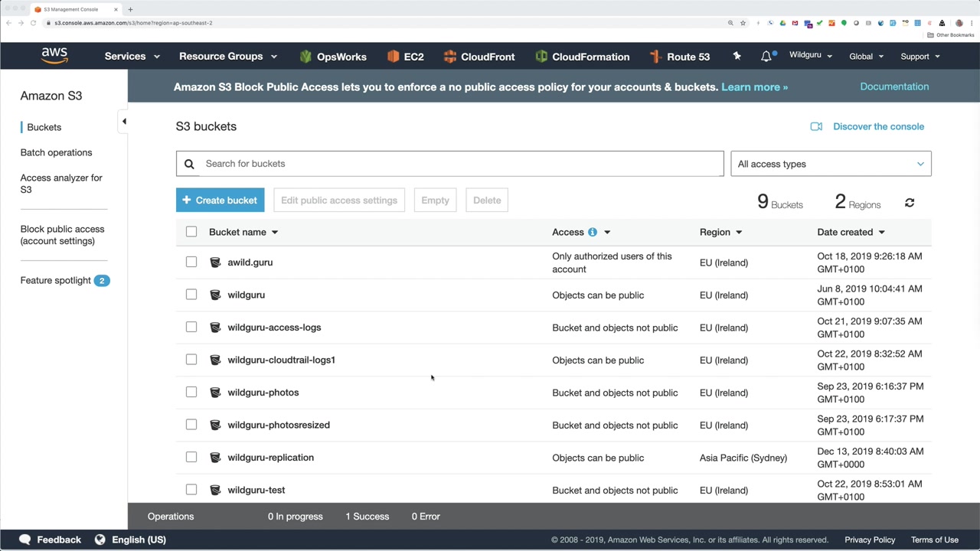Click the Operations status bar label
The image size is (980, 551).
point(171,517)
